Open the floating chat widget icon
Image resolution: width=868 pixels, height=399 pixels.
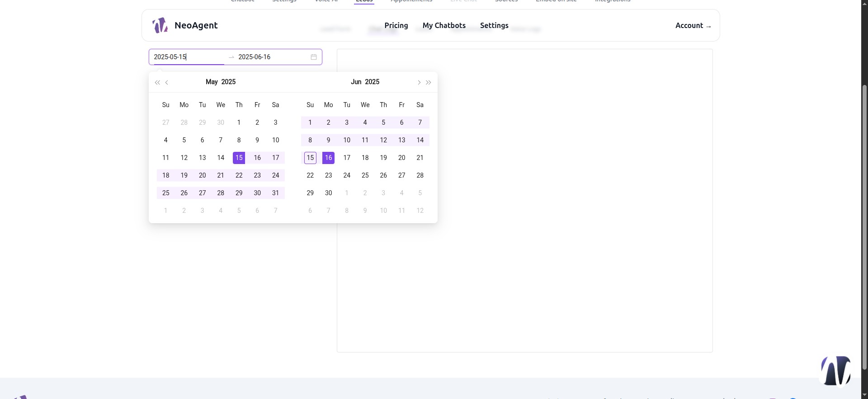pyautogui.click(x=835, y=371)
